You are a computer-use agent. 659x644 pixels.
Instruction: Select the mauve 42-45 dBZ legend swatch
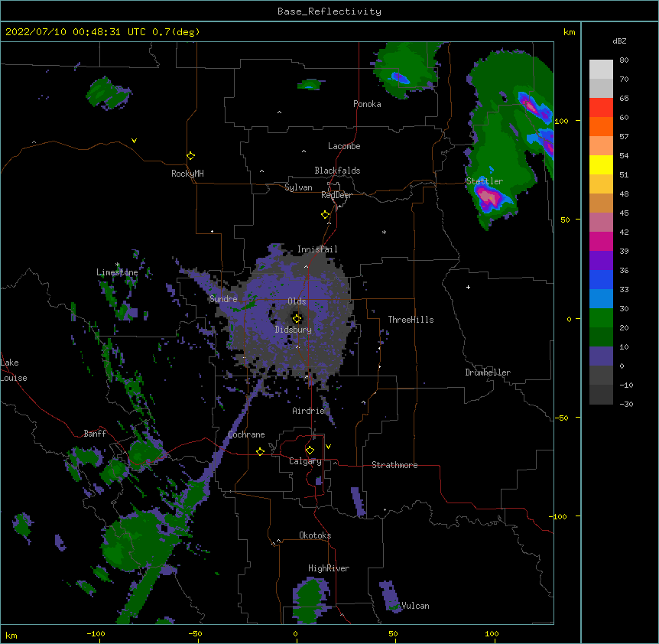point(601,223)
